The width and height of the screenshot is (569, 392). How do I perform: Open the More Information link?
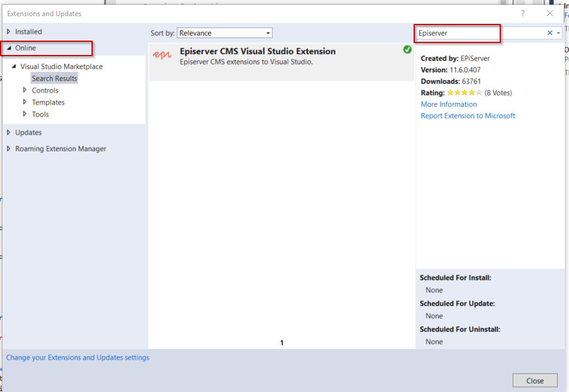click(x=449, y=104)
